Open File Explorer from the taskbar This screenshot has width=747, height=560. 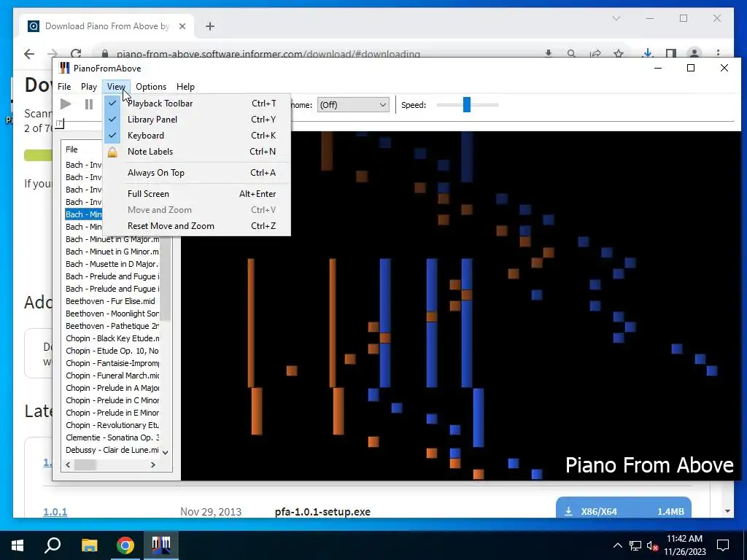89,545
